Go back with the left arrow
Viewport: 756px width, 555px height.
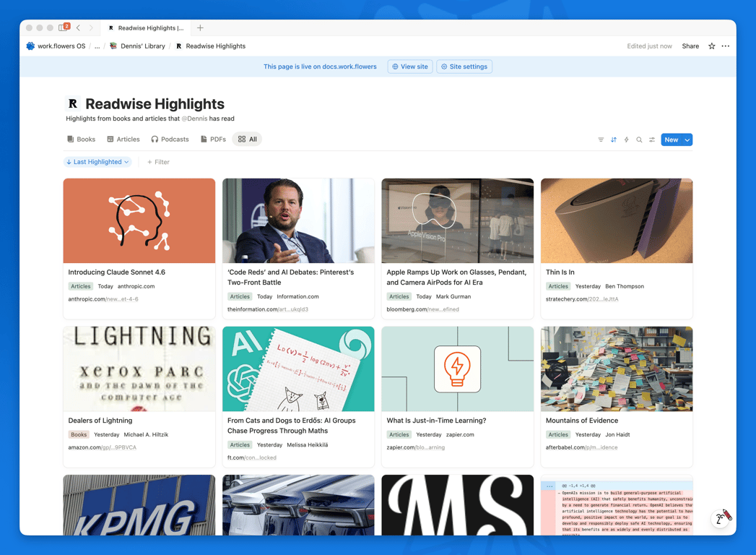pyautogui.click(x=78, y=28)
